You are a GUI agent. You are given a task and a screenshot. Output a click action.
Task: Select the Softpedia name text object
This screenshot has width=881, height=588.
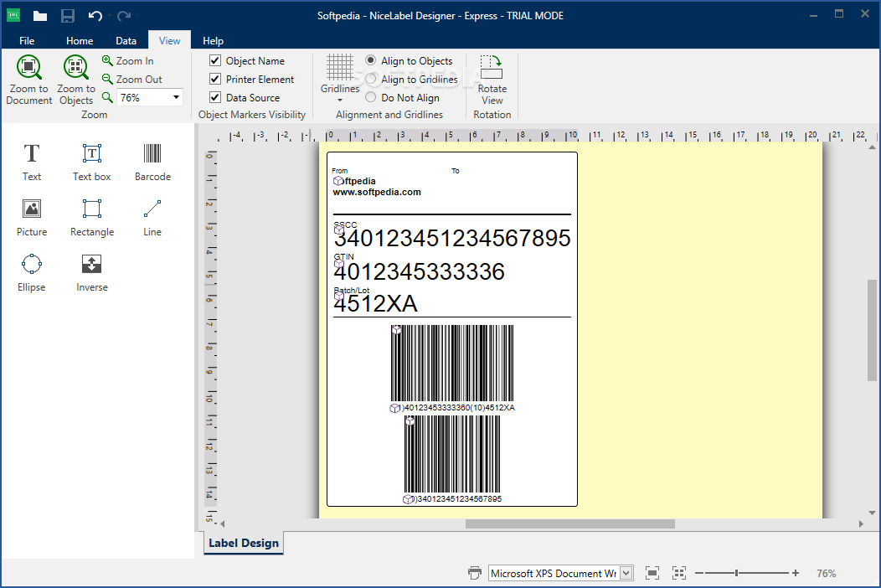point(354,181)
